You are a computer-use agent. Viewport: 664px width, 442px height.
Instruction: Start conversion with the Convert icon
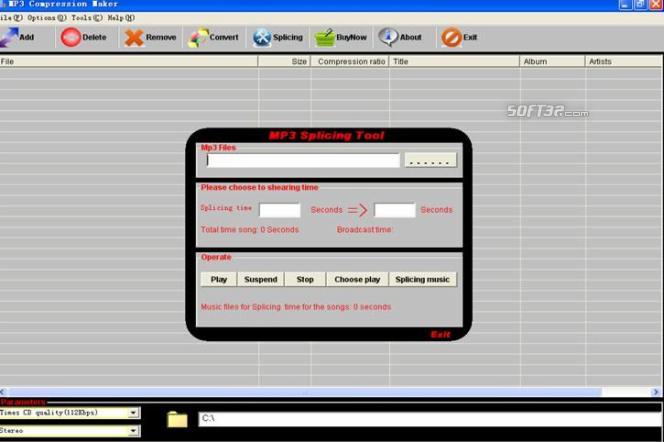click(198, 37)
